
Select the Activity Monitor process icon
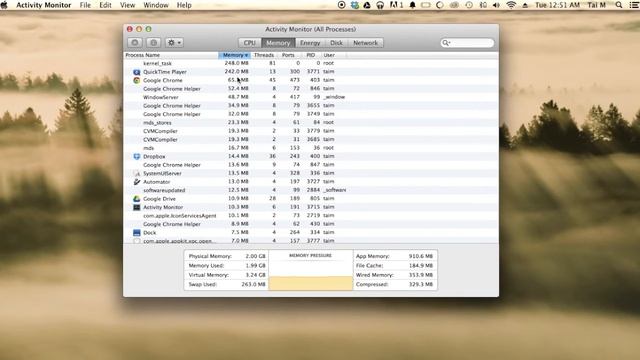click(137, 207)
